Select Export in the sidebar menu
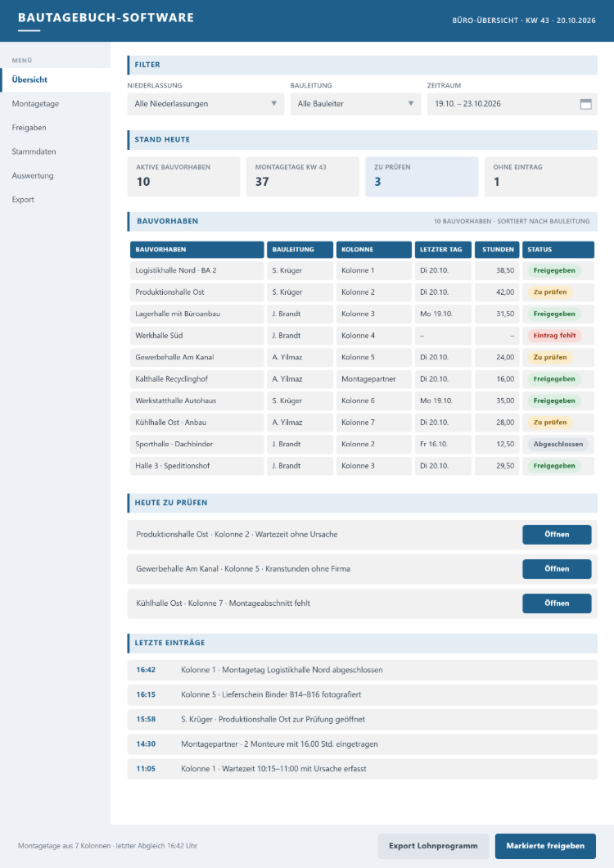 click(x=56, y=199)
